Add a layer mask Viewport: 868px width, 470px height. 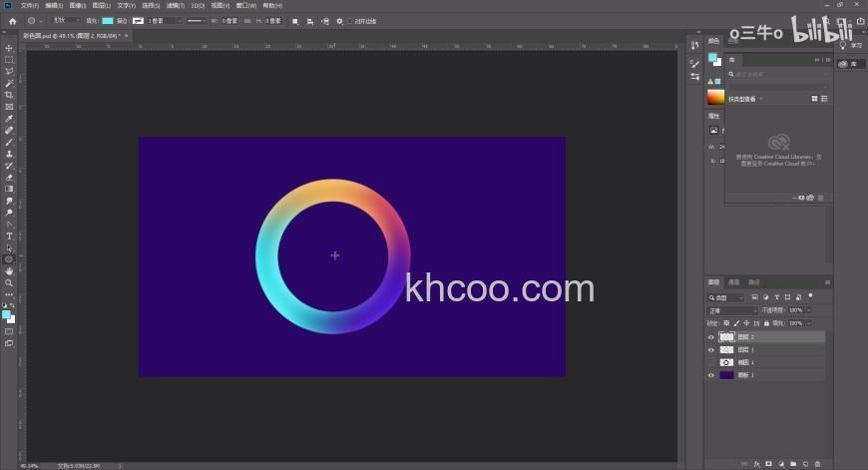(x=769, y=464)
